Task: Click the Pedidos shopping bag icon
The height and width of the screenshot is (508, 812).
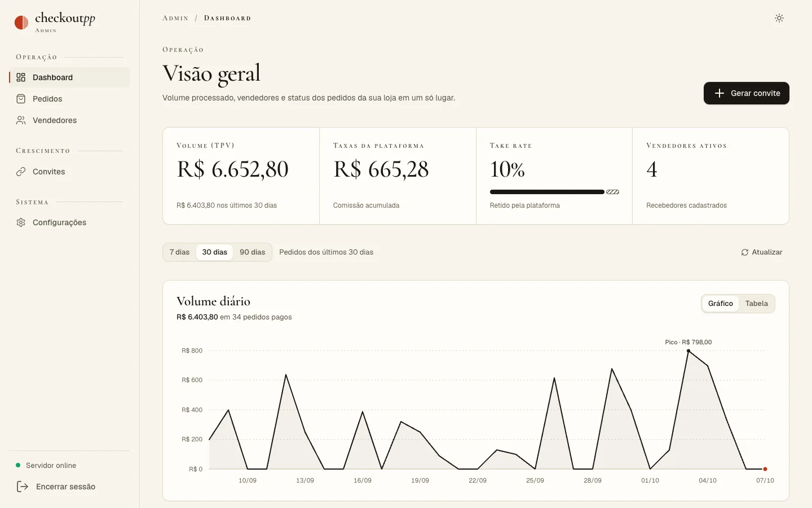Action: click(x=21, y=99)
